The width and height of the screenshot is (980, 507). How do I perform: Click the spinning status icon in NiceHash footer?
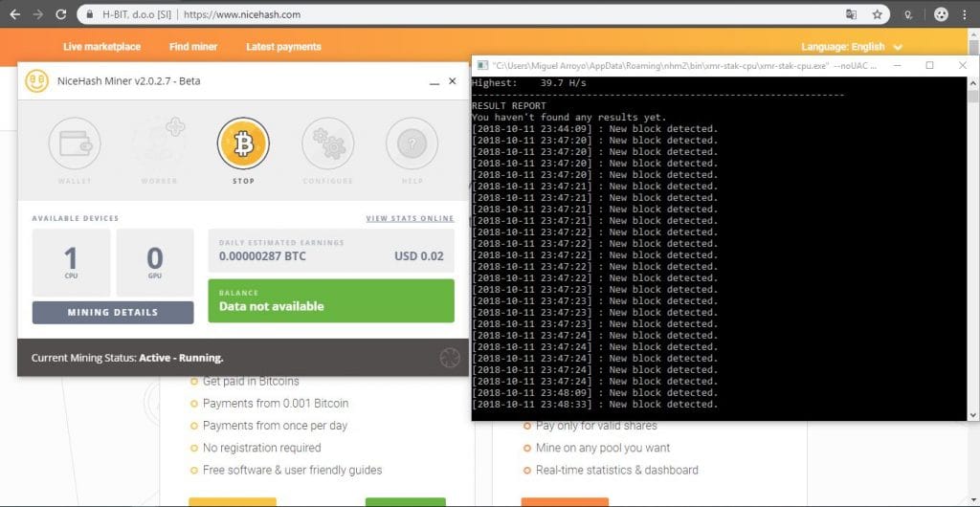click(x=450, y=358)
